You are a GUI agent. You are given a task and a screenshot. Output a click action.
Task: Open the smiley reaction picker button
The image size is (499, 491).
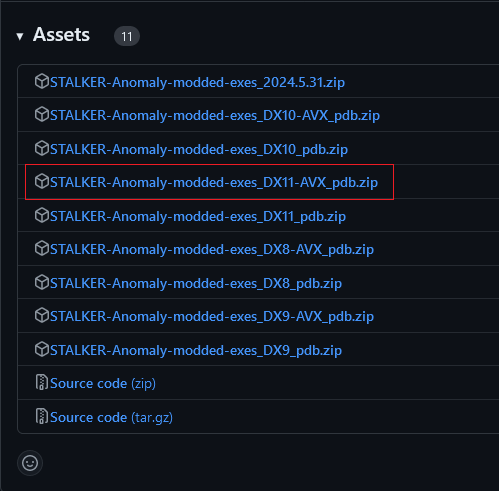(x=30, y=463)
